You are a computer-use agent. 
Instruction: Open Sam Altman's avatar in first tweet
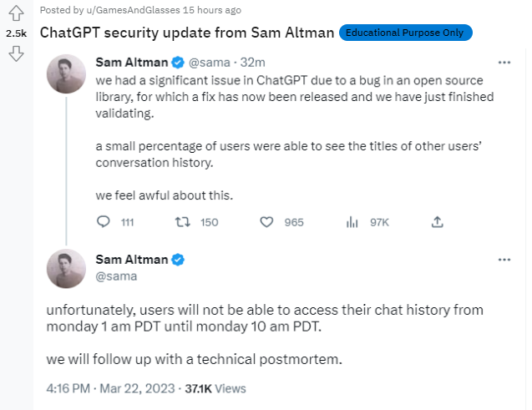66,73
